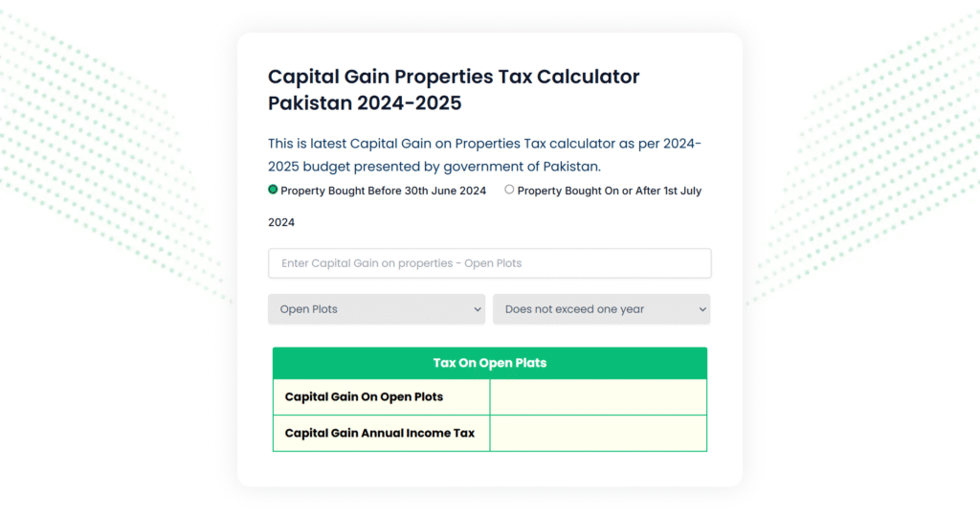Open the "Open Plots" property type dropdown
This screenshot has height=519, width=980.
377,309
